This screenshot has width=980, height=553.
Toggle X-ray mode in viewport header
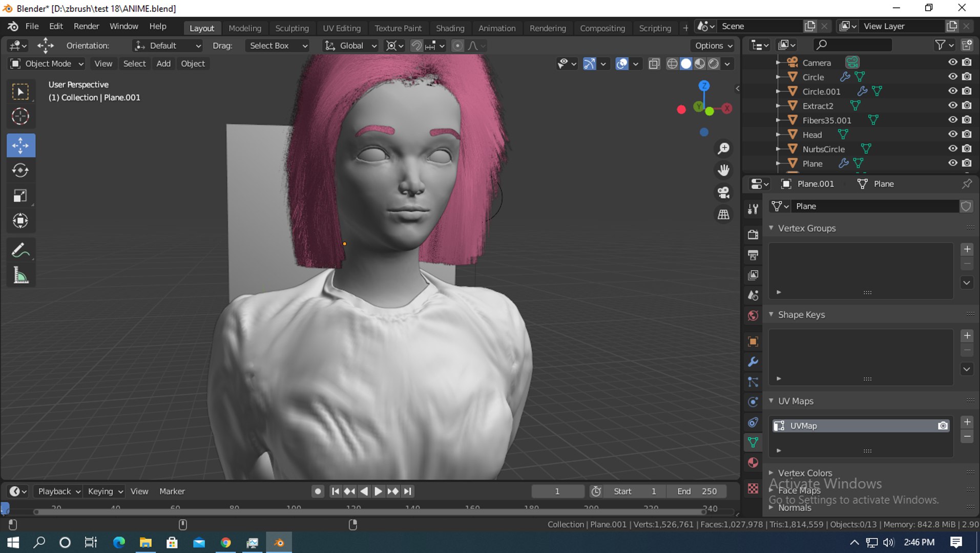[x=654, y=63]
